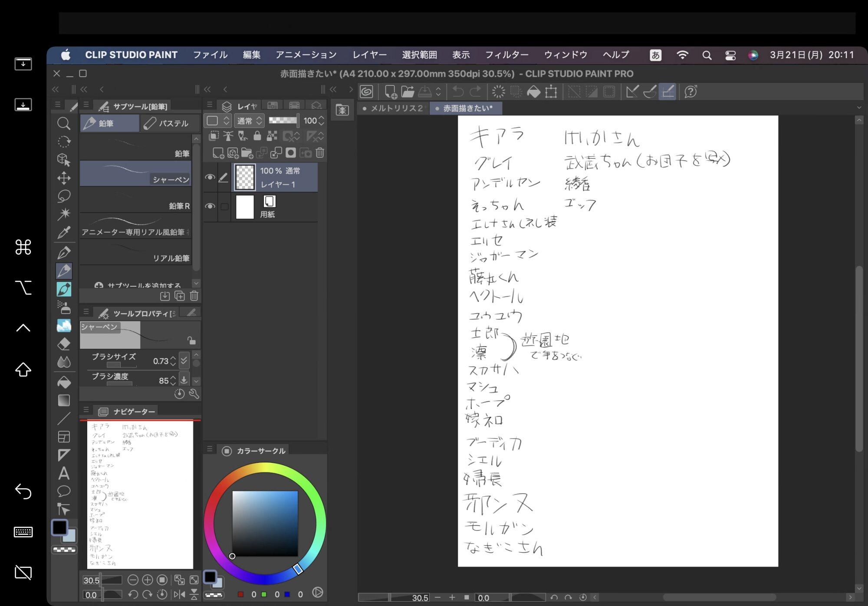
Task: Click the Undo icon in command bar
Action: pos(457,92)
